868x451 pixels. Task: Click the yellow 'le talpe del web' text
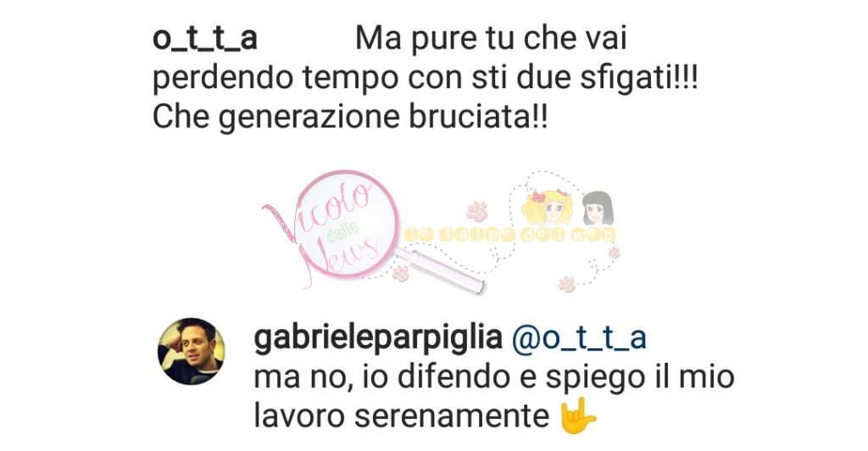pyautogui.click(x=509, y=235)
